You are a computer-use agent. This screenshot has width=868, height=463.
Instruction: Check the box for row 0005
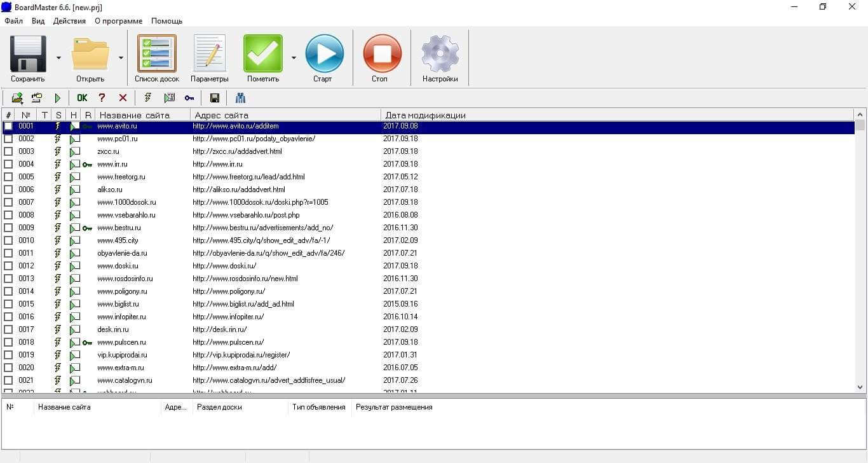click(x=8, y=177)
